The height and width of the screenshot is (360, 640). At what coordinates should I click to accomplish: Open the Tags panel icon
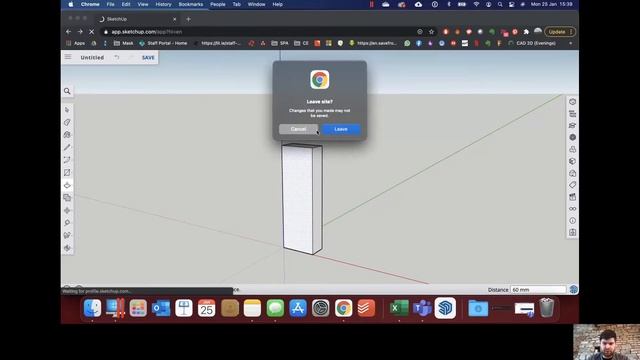pyautogui.click(x=573, y=185)
